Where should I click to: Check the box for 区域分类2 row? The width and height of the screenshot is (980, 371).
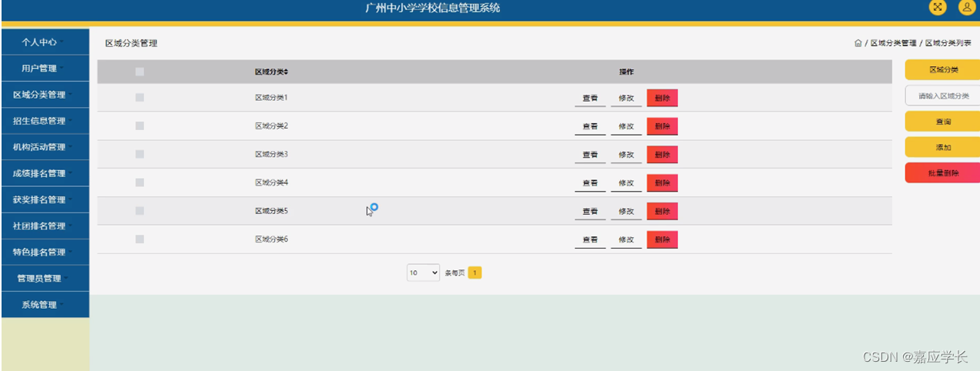click(139, 125)
